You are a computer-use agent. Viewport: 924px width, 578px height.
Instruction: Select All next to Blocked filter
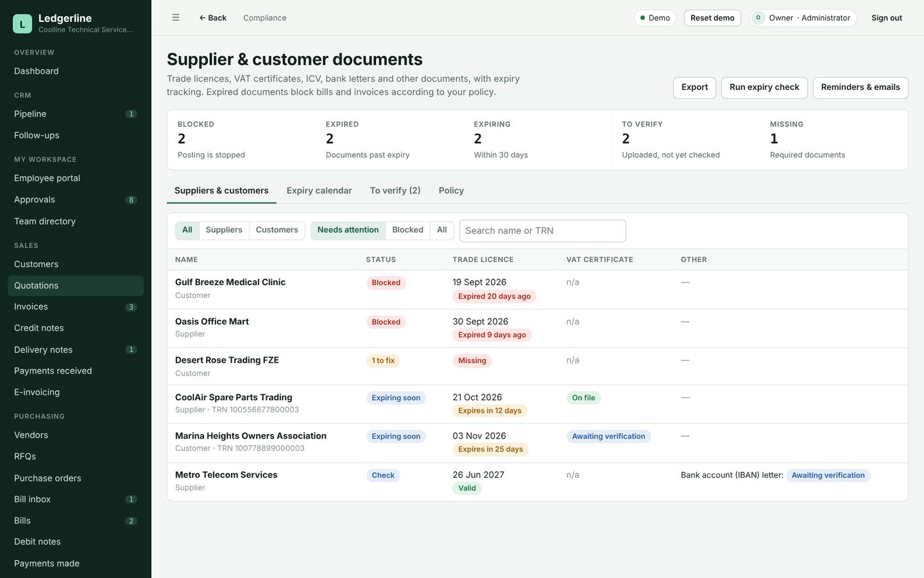point(442,230)
